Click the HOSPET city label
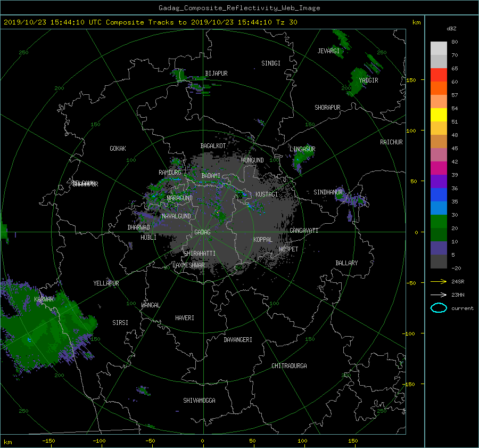This screenshot has height=448, width=479. pyautogui.click(x=288, y=249)
